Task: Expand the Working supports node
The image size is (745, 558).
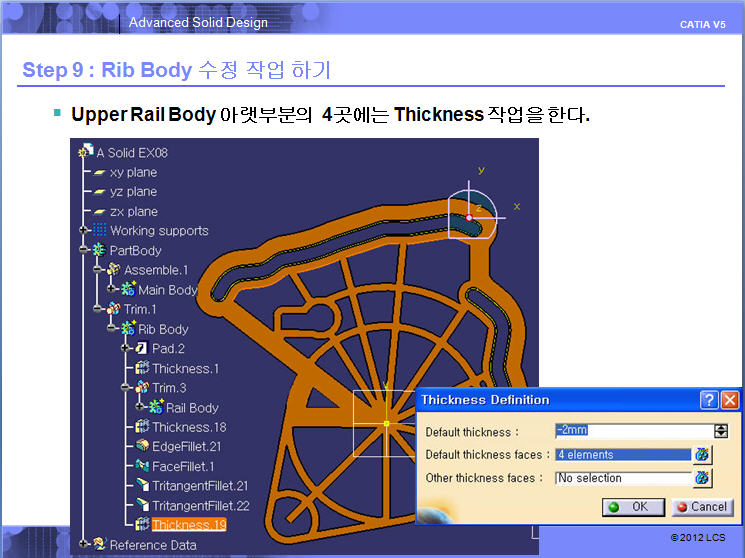Action: pyautogui.click(x=85, y=231)
